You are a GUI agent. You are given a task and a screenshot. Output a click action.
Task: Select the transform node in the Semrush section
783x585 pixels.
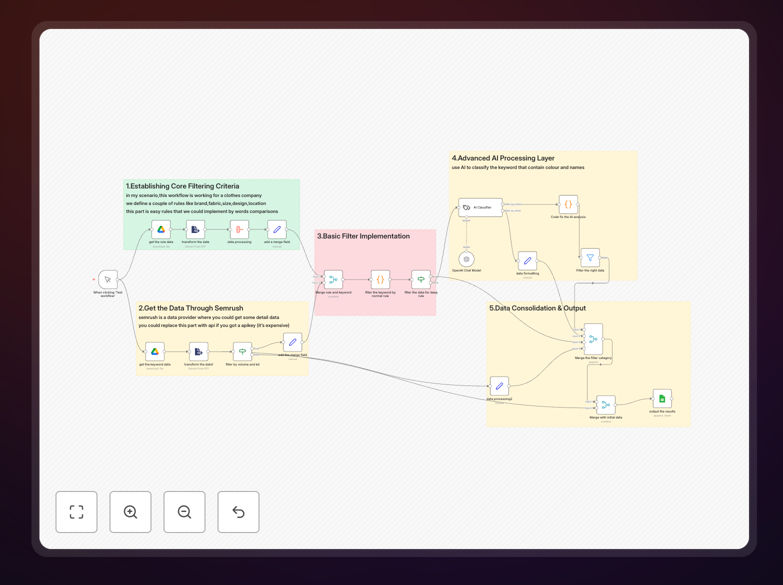click(x=198, y=352)
